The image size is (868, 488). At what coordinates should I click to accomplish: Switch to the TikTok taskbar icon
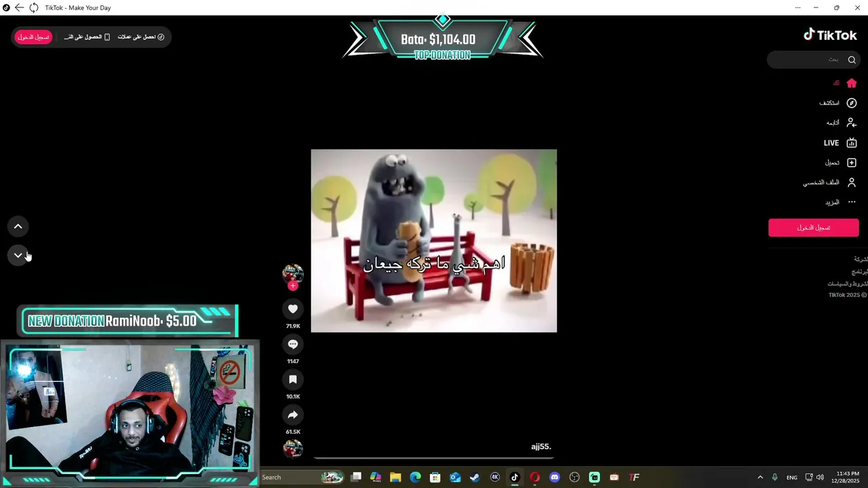coord(515,477)
